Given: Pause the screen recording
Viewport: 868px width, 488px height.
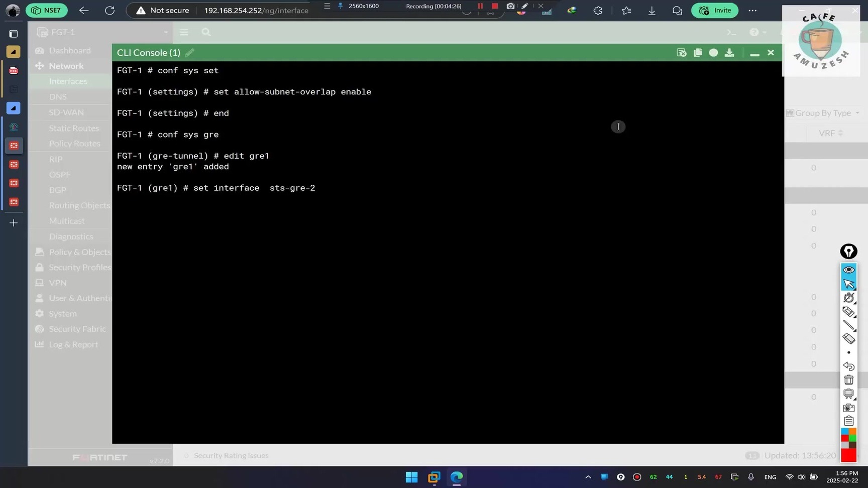Looking at the screenshot, I should [480, 6].
